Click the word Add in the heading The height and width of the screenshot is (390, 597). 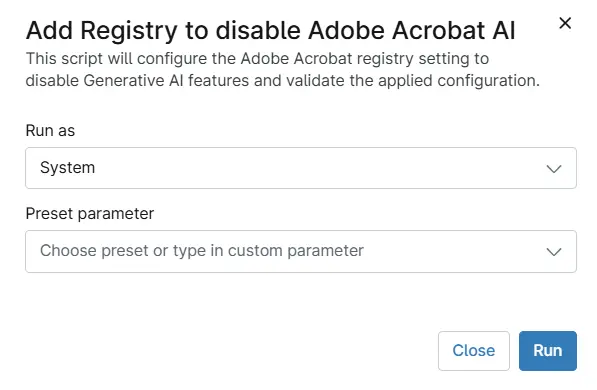(49, 30)
